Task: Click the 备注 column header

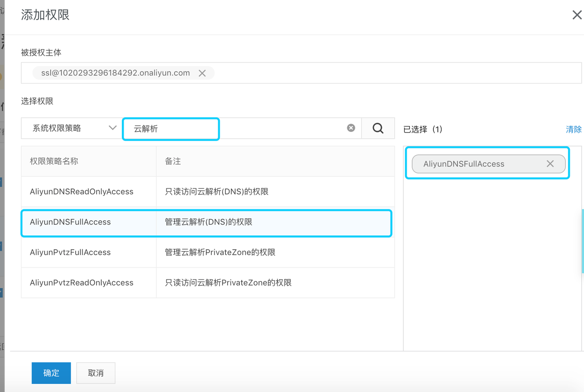Action: click(173, 162)
